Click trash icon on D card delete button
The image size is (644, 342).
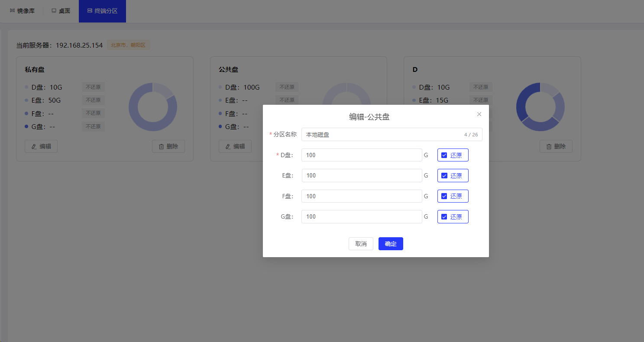coord(549,147)
